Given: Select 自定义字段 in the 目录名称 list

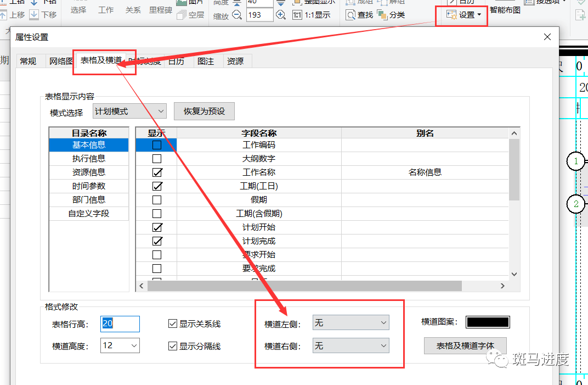Looking at the screenshot, I should [x=89, y=213].
